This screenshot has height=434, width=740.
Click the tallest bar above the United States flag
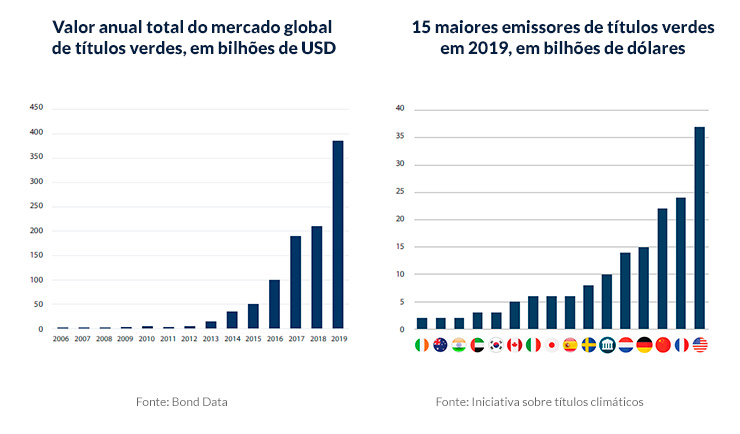(x=699, y=228)
